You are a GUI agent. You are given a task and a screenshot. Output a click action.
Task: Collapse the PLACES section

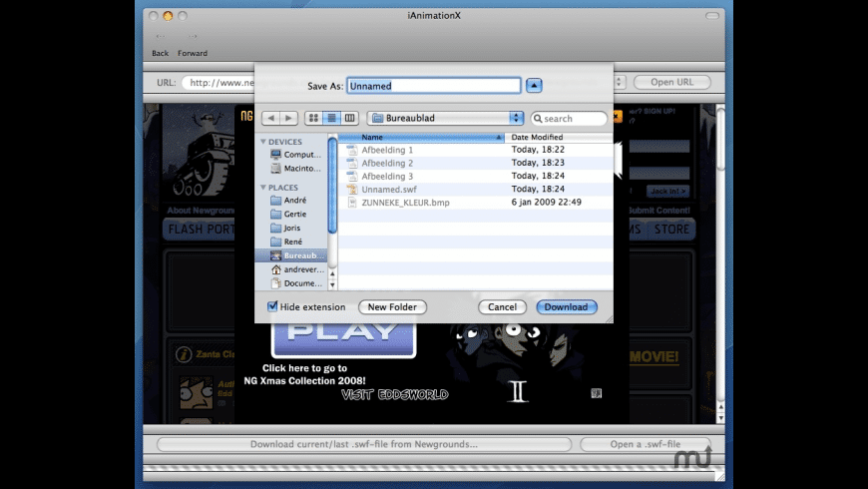coord(263,188)
